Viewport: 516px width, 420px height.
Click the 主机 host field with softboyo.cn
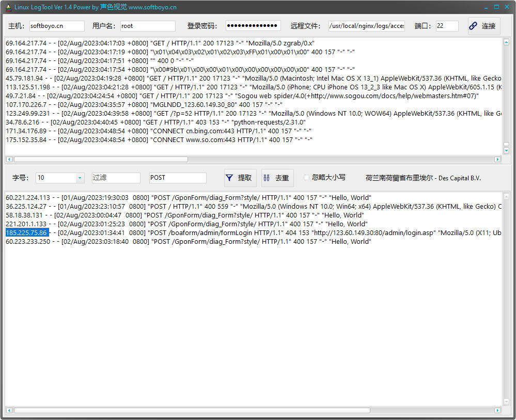56,26
